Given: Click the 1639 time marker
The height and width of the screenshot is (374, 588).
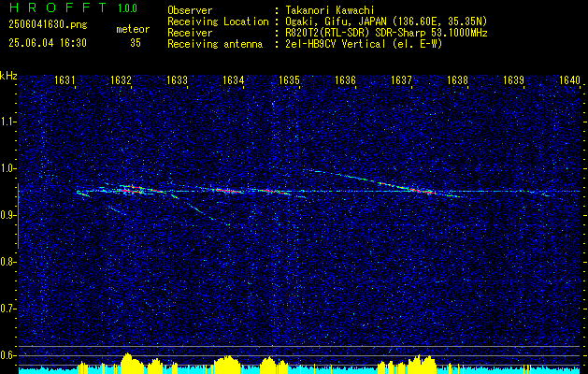Looking at the screenshot, I should pos(513,79).
